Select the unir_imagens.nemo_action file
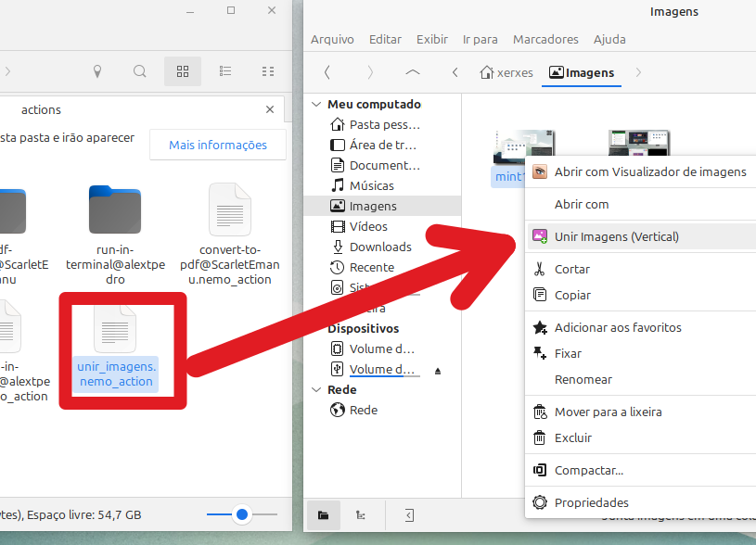The image size is (756, 545). pos(116,349)
